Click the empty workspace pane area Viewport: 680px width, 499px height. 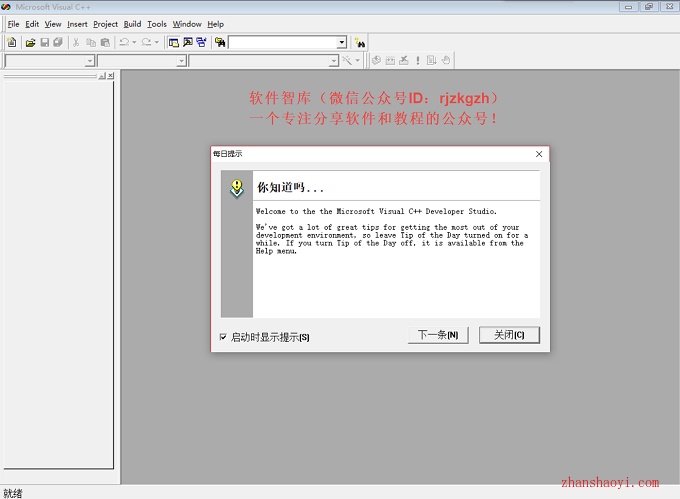tap(59, 274)
